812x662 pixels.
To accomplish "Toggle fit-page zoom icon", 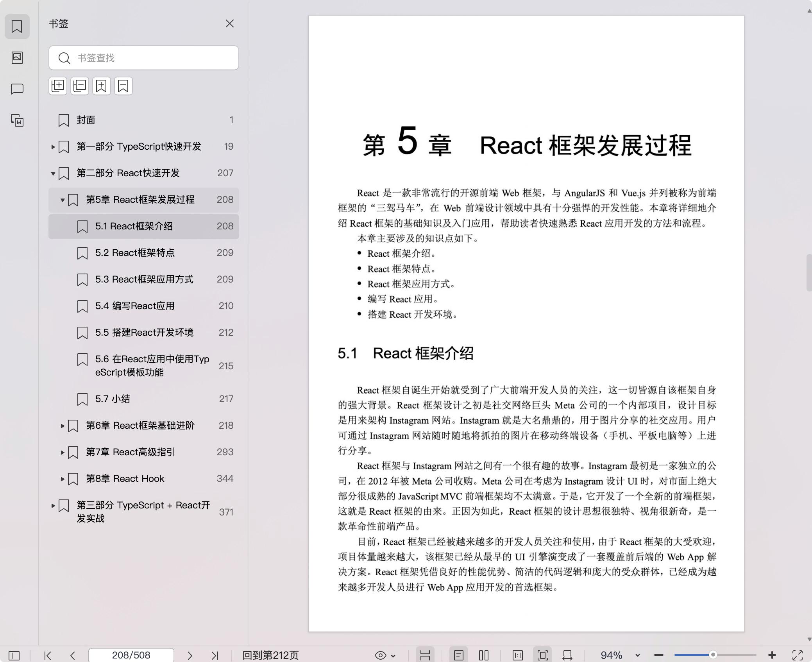I will 543,655.
